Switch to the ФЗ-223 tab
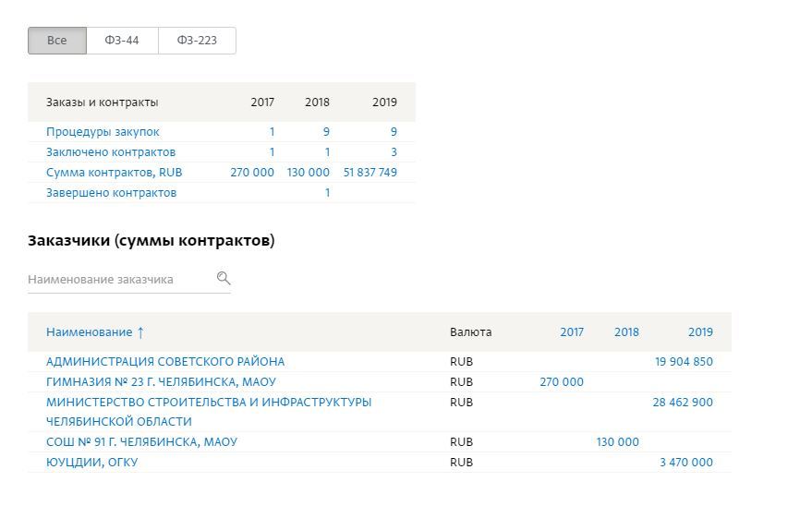Viewport: 812px width, 518px height. [197, 41]
